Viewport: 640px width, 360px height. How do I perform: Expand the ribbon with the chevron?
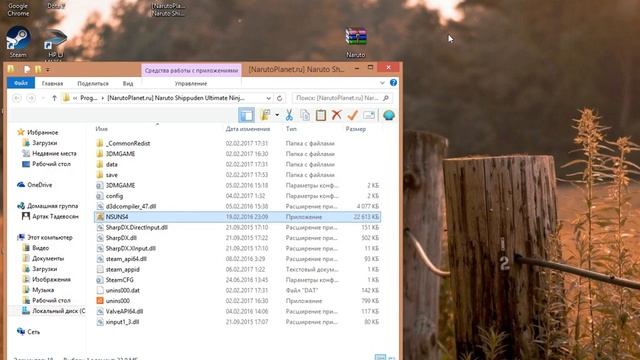382,83
